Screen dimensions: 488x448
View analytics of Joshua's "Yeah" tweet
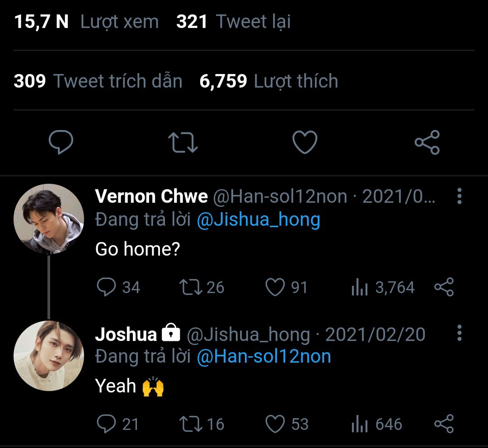[360, 424]
